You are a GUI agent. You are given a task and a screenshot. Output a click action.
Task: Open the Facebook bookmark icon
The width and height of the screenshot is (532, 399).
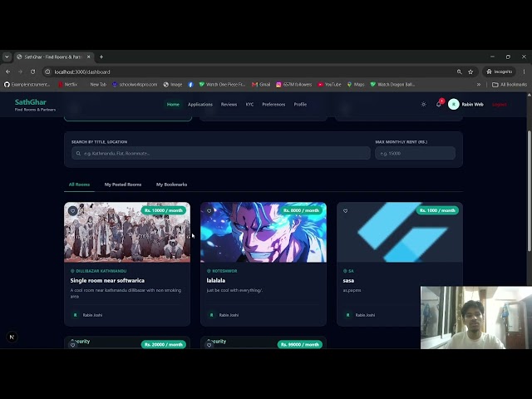pos(190,85)
